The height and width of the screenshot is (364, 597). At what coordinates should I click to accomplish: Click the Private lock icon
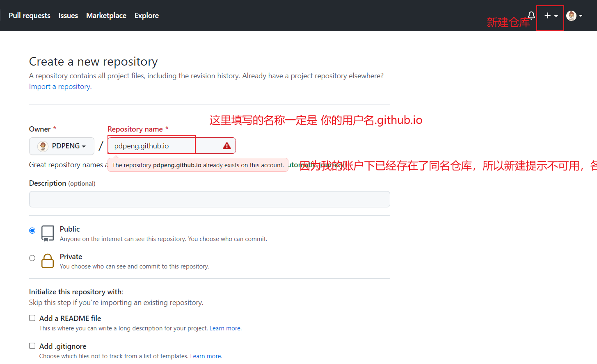pyautogui.click(x=48, y=261)
